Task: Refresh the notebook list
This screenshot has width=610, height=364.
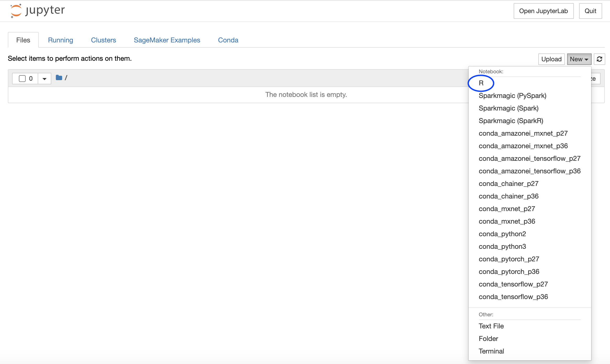Action: 599,59
